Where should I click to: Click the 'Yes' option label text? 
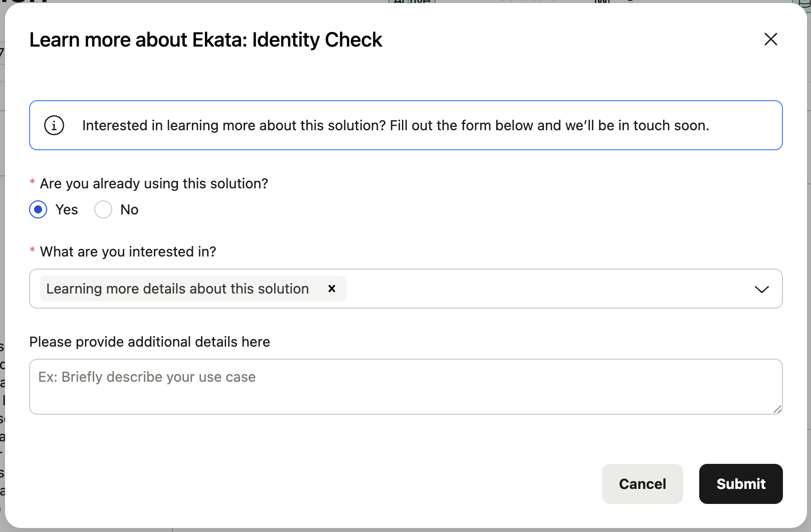[x=67, y=209]
